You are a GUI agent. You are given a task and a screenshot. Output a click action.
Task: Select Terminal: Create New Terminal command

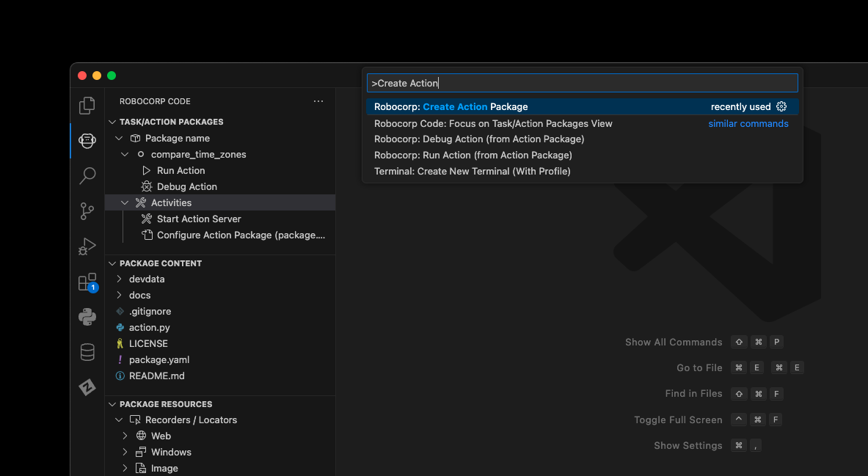(x=583, y=171)
